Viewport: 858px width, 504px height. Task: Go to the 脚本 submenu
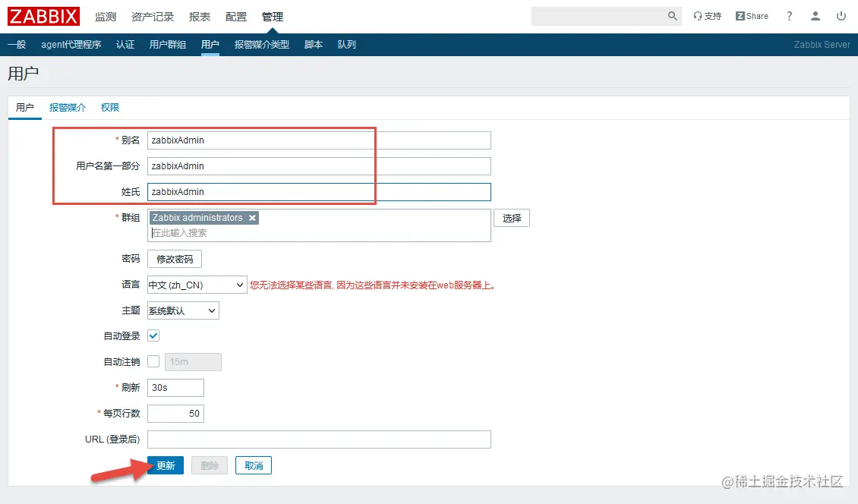(314, 44)
